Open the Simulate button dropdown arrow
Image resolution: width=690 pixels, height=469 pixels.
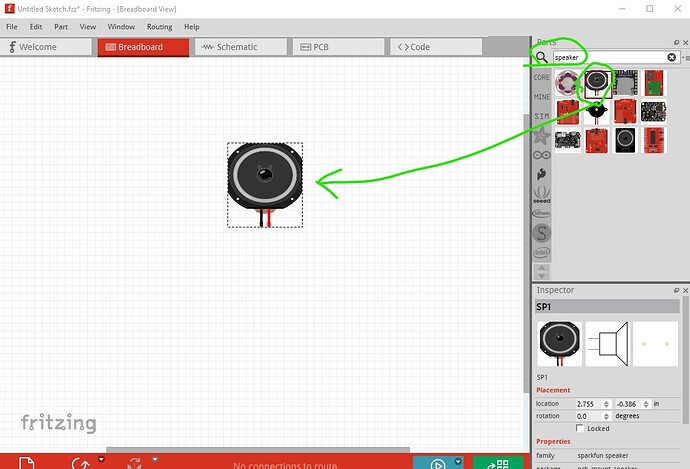point(457,461)
